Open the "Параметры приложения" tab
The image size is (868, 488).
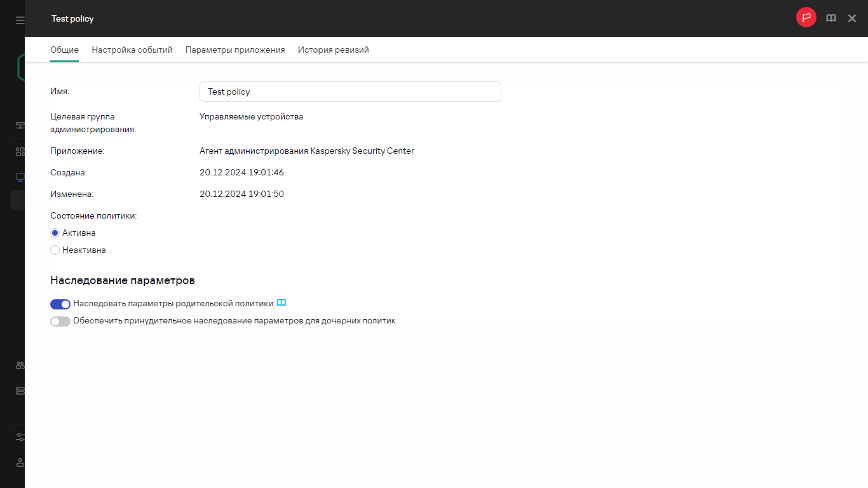coord(235,50)
